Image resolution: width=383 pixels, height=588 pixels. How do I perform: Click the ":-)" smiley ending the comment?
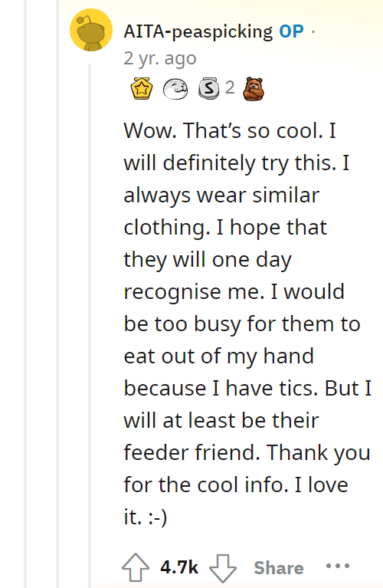pos(157,517)
